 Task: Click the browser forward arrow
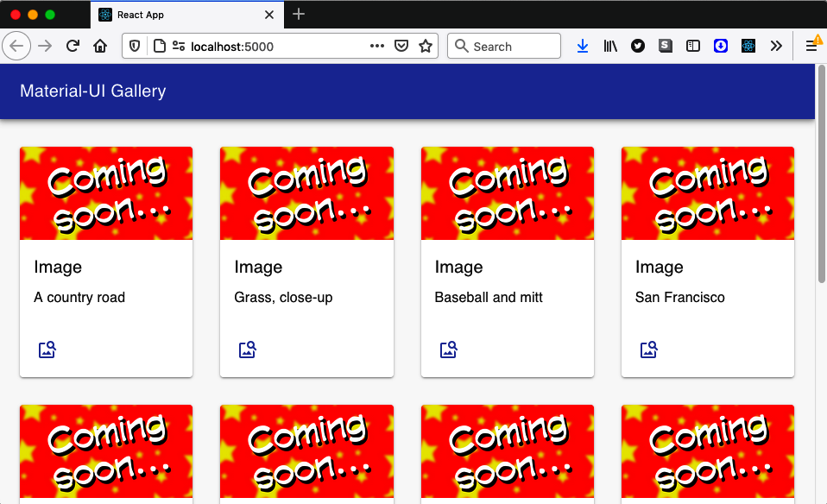click(45, 47)
